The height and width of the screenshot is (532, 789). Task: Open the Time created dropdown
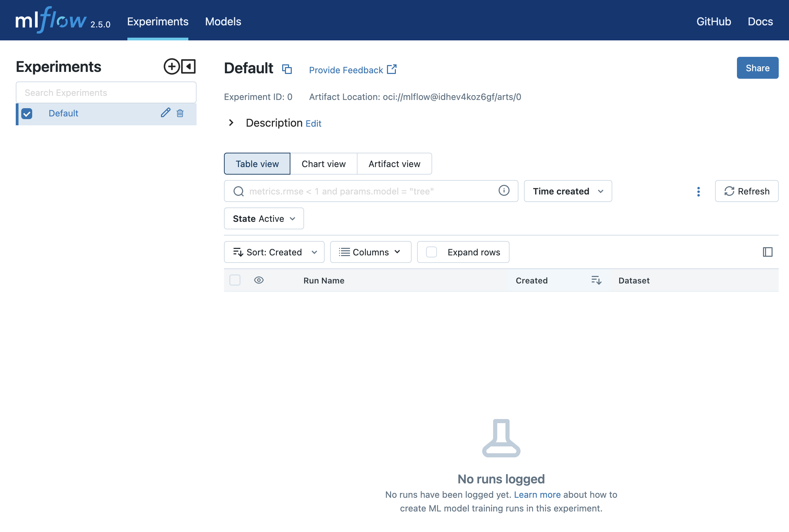567,191
